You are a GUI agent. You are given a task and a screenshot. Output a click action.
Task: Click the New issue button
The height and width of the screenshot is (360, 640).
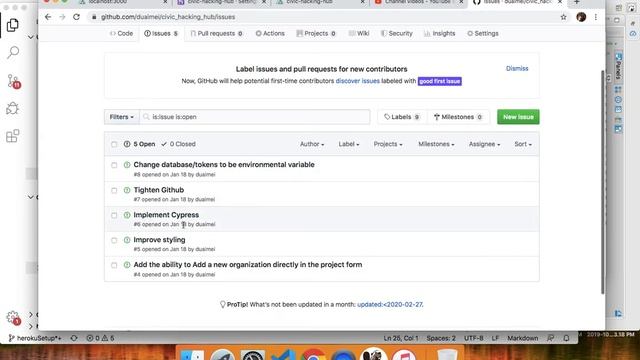pos(518,117)
